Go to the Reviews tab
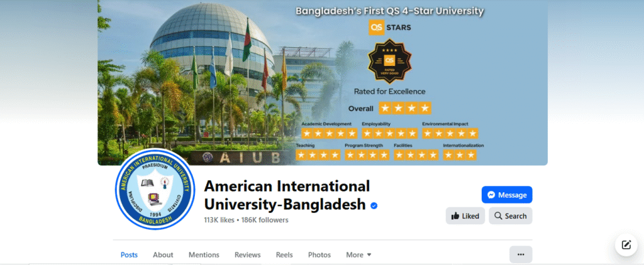Image resolution: width=644 pixels, height=265 pixels. coord(247,255)
